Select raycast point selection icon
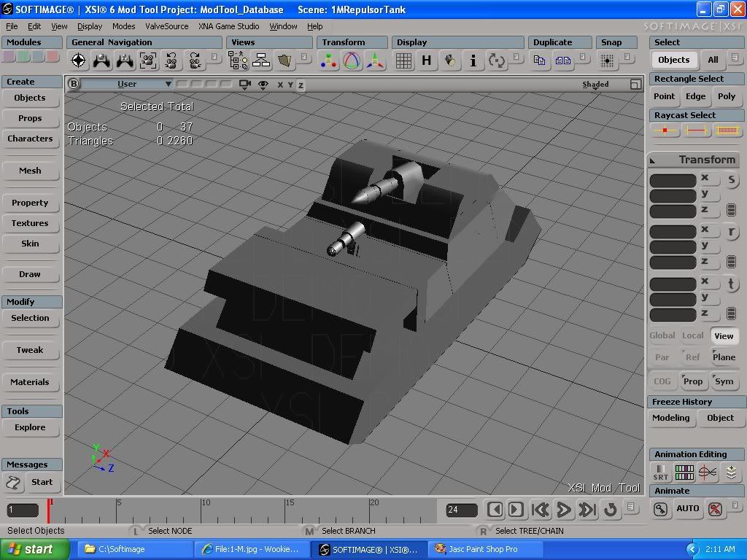The height and width of the screenshot is (560, 747). click(x=665, y=130)
